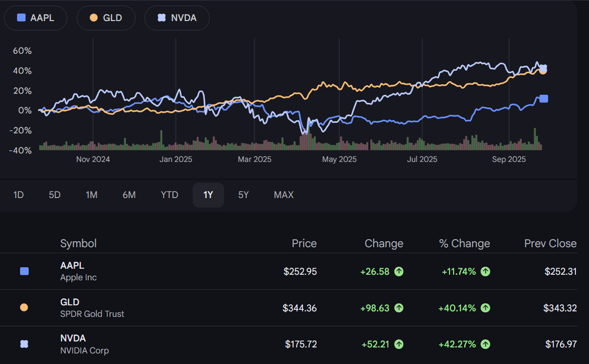Viewport: 589px width, 364px height.
Task: Click the AAPL blue square legend icon in table
Action: tap(24, 272)
